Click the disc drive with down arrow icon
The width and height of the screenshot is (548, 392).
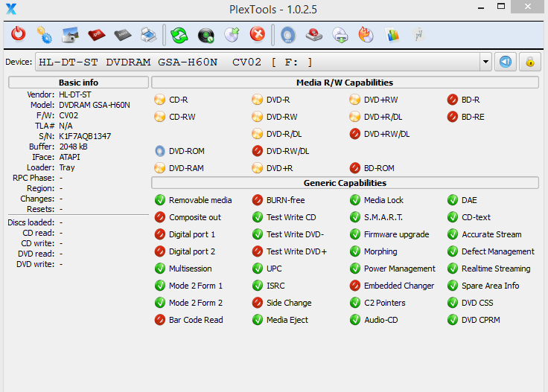click(x=340, y=35)
